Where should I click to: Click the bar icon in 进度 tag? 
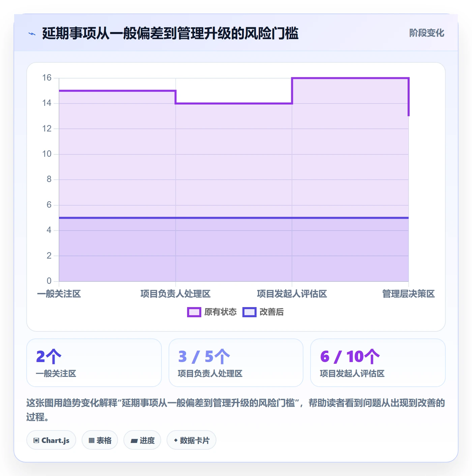[x=134, y=441]
